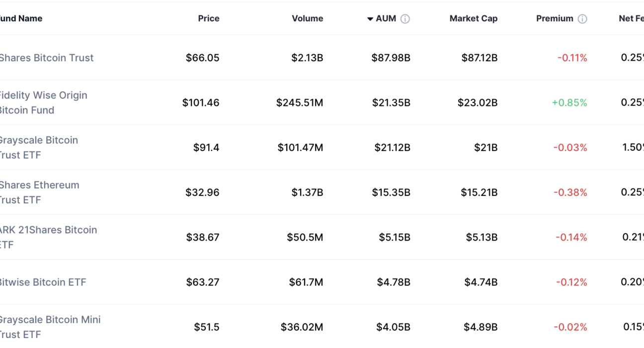Open the Bitwise Bitcoin ETF
This screenshot has width=644, height=348.
(x=42, y=282)
